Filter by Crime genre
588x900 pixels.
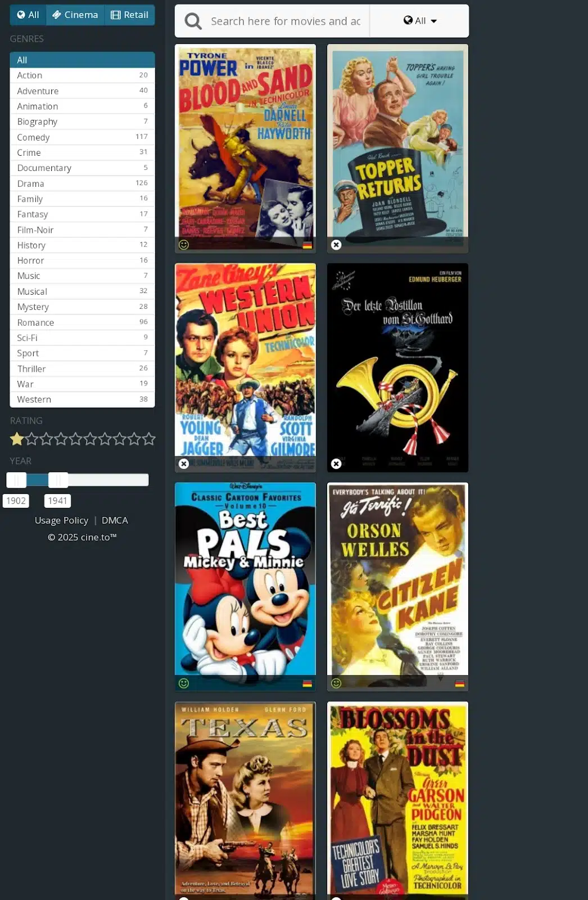coord(82,152)
